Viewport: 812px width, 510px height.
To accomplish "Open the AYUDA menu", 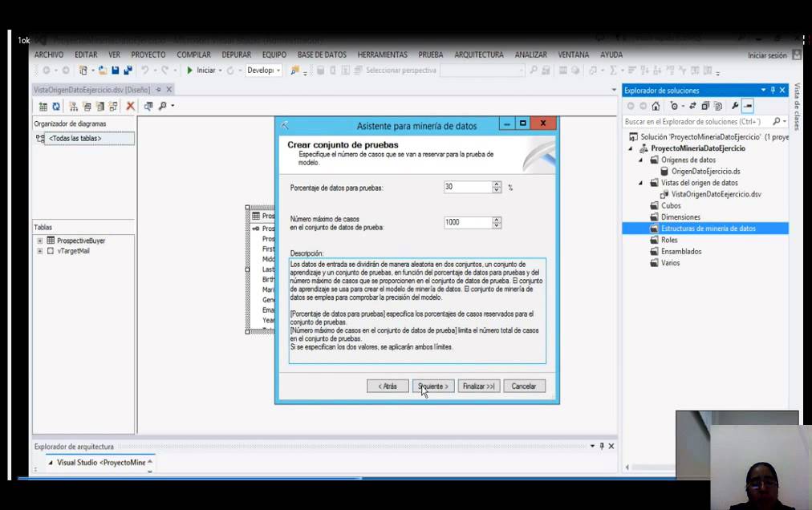I will (x=611, y=55).
